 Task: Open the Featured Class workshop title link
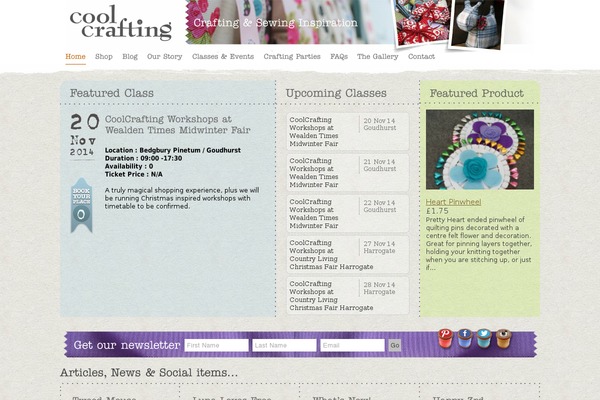point(168,124)
